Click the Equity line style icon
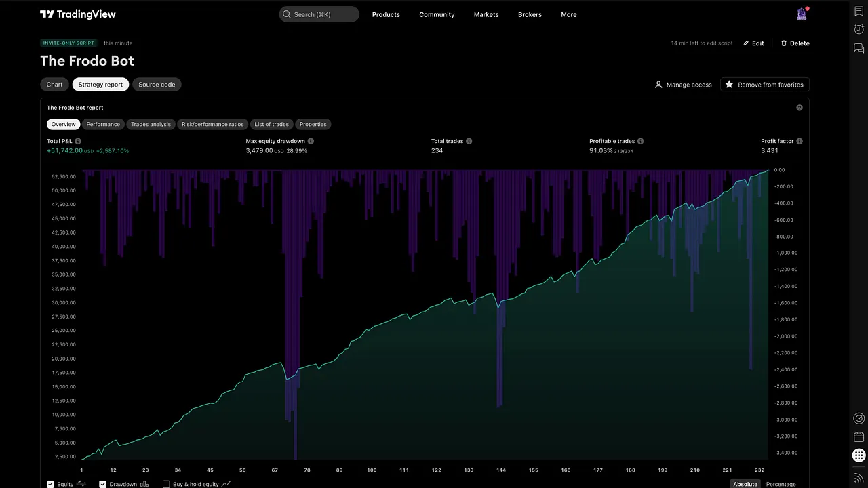 [x=81, y=484]
